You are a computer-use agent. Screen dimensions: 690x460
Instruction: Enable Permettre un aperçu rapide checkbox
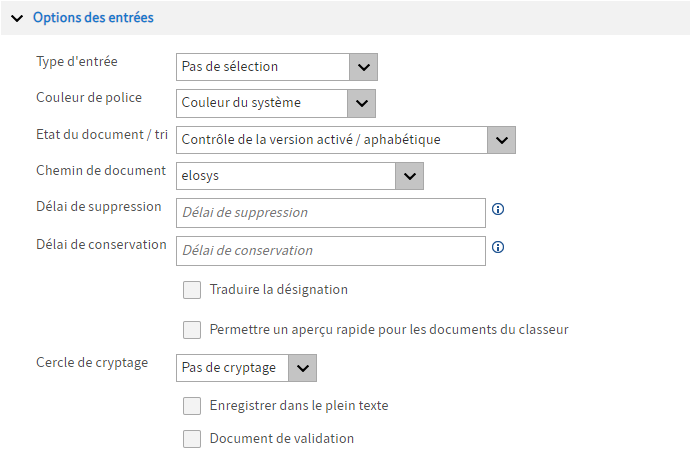tap(192, 330)
